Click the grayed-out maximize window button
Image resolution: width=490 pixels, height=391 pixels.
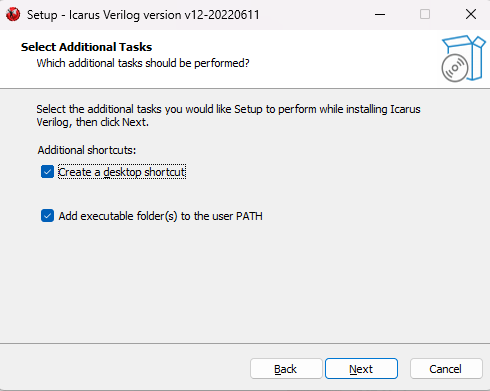click(x=425, y=14)
